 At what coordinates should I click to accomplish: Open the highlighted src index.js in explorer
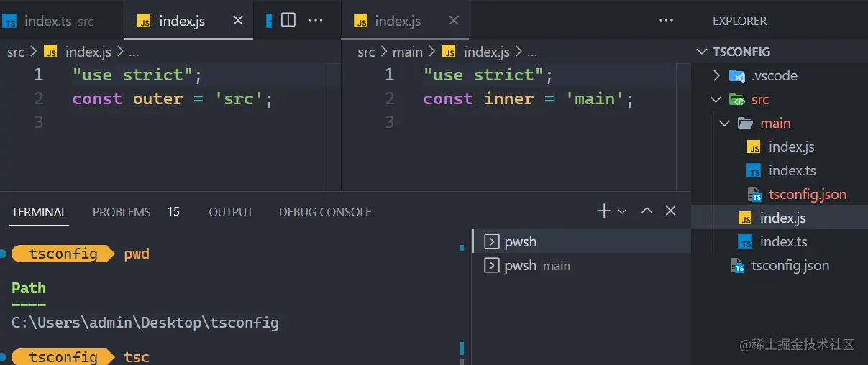(780, 218)
